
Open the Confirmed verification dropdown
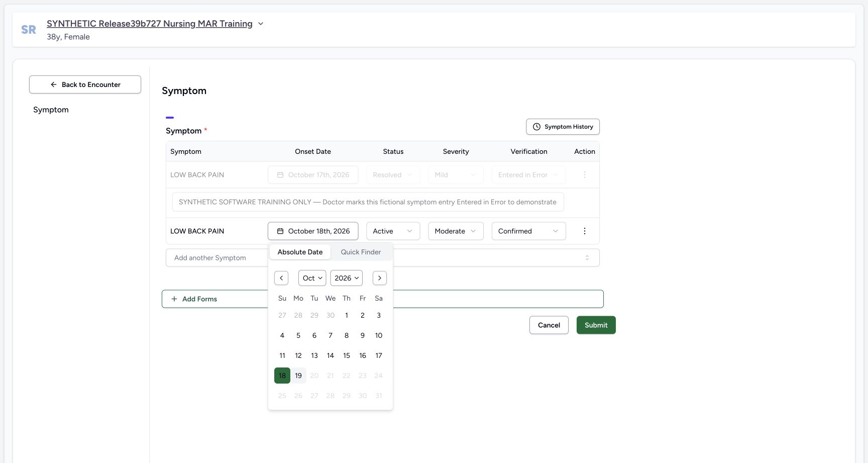click(x=528, y=231)
